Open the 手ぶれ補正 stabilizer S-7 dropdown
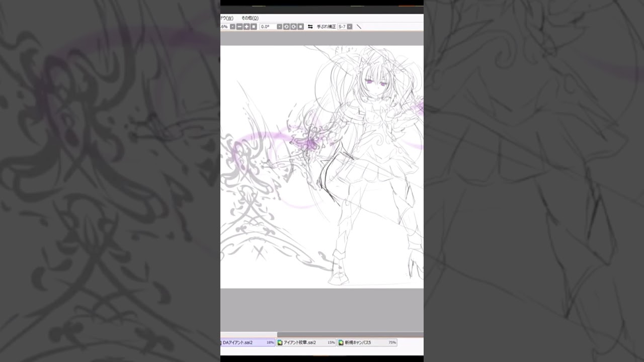This screenshot has height=362, width=644. 350,26
